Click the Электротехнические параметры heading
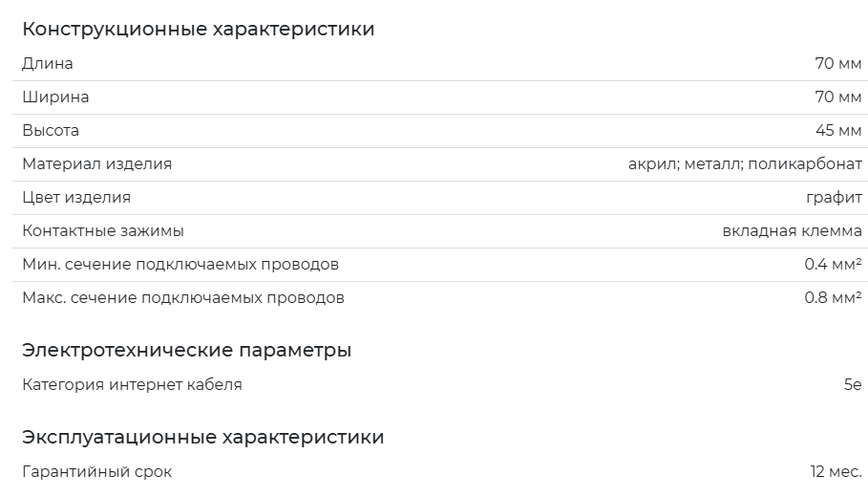Viewport: 868px width, 497px height. [x=186, y=350]
